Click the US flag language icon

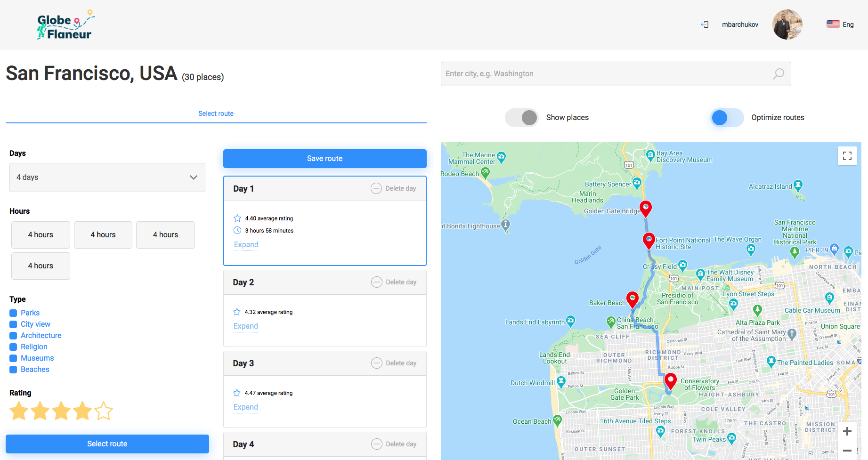click(833, 24)
